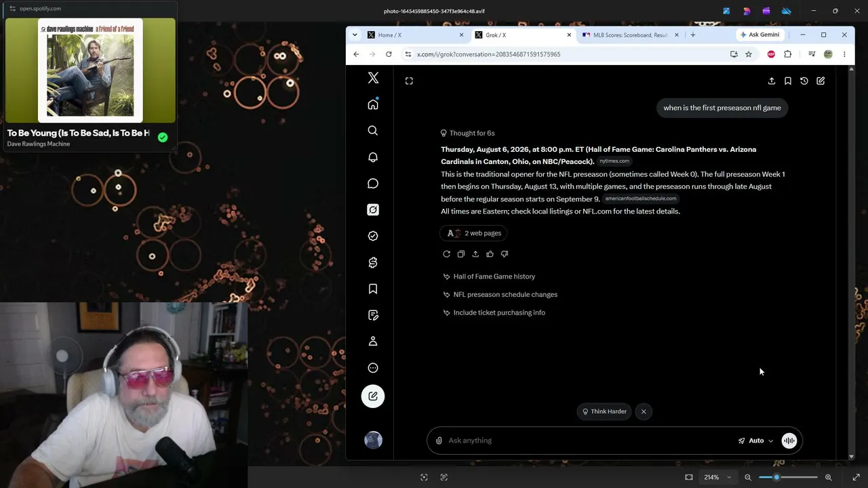Click the share icon below the answer
Image resolution: width=868 pixels, height=488 pixels.
(x=475, y=254)
